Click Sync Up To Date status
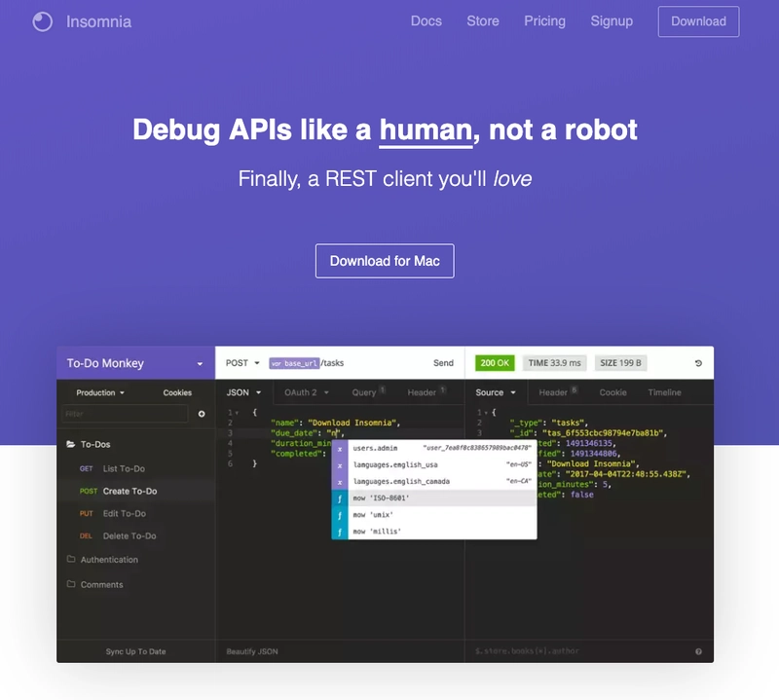 (135, 651)
